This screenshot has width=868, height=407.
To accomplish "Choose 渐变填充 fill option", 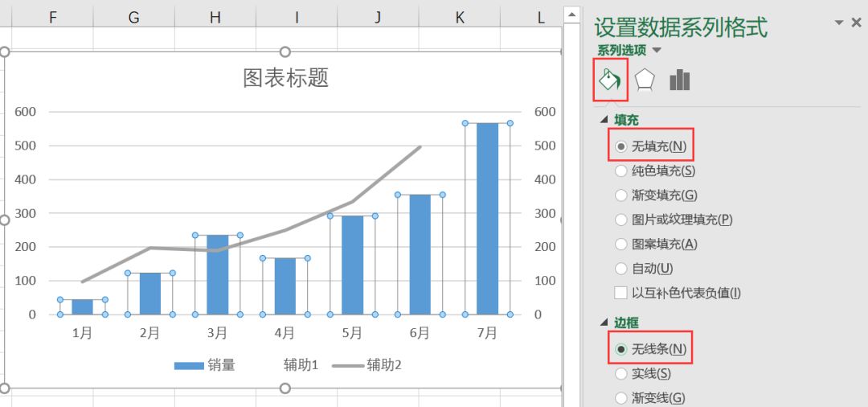I will coord(621,195).
